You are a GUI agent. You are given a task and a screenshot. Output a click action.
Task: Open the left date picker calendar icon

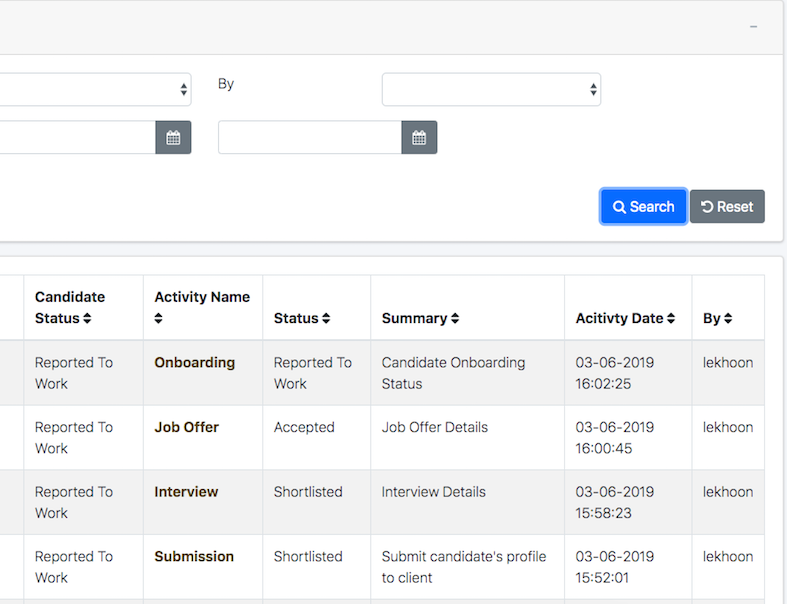click(173, 137)
